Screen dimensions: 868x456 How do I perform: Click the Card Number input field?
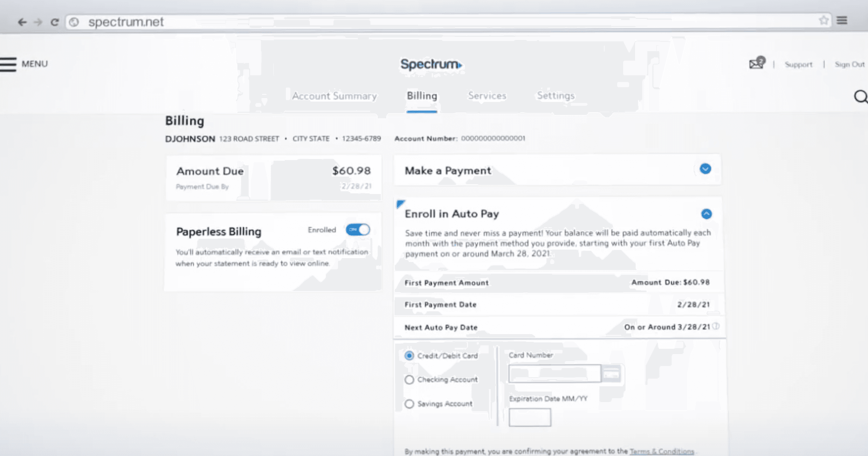[554, 373]
